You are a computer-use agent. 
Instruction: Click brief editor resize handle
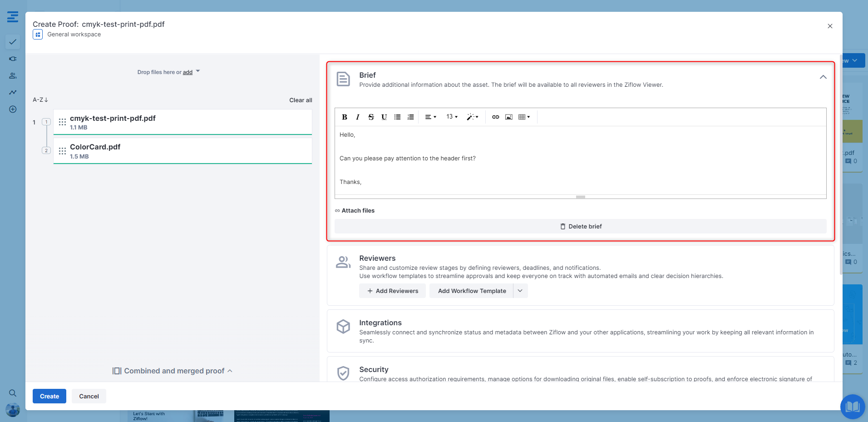[x=581, y=197]
